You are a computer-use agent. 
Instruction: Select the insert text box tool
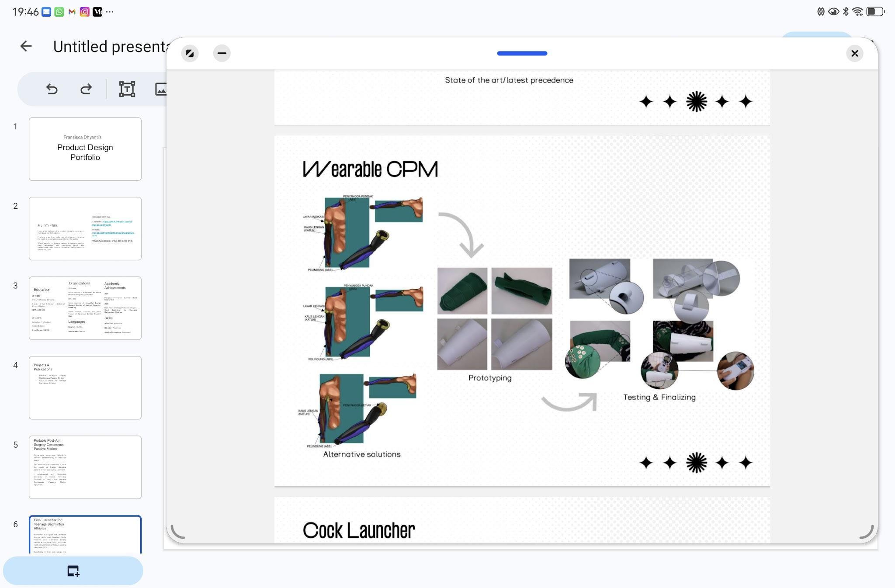127,89
